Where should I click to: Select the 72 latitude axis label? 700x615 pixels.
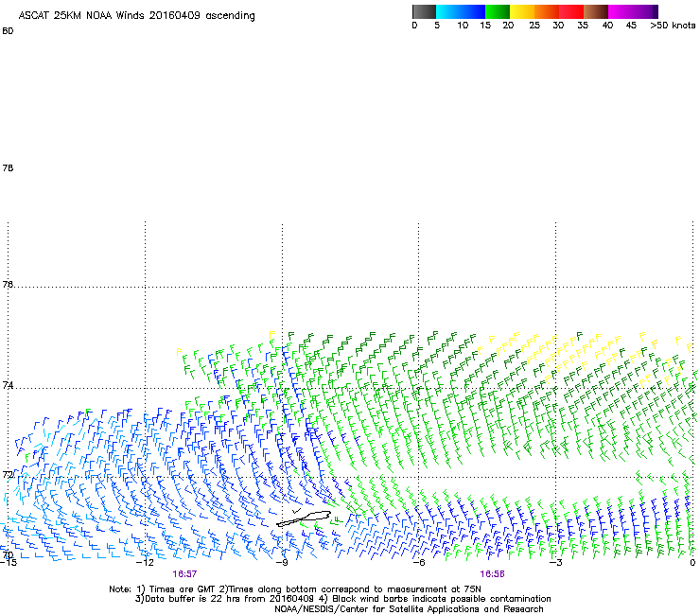8,474
